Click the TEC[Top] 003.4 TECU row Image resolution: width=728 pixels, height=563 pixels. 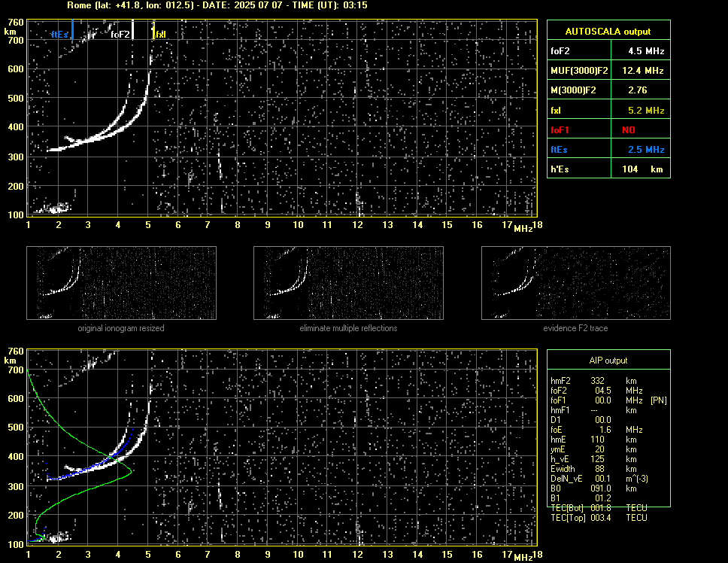coord(599,517)
